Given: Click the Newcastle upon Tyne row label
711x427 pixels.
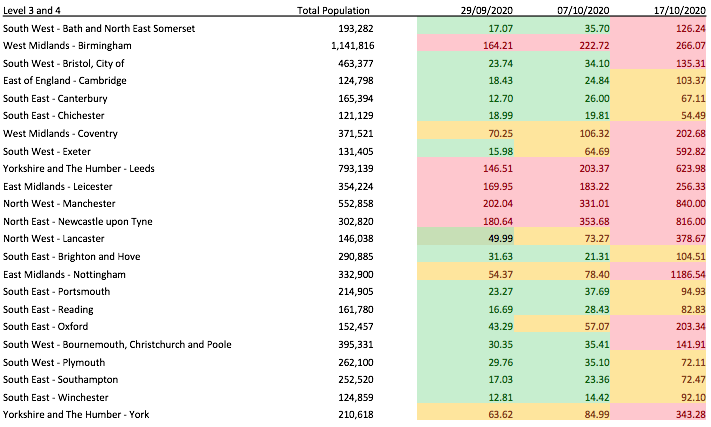Looking at the screenshot, I should pos(78,222).
